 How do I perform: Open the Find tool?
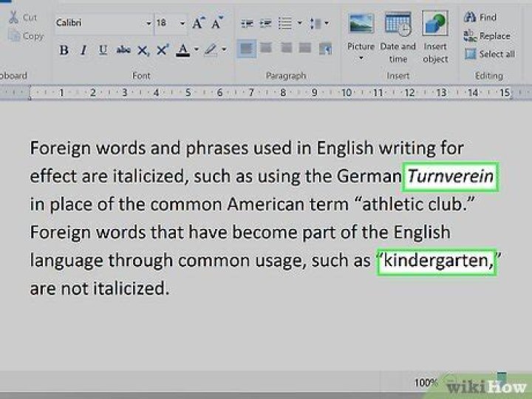480,17
